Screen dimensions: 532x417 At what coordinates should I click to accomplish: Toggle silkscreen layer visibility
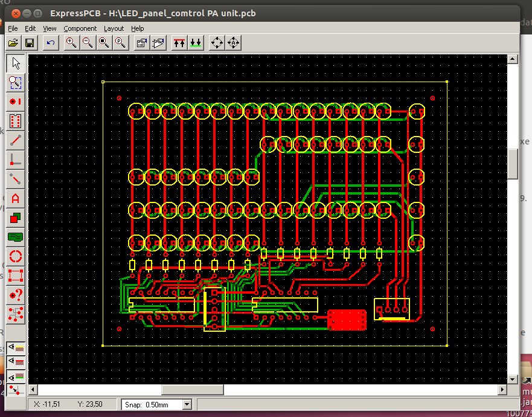point(16,348)
